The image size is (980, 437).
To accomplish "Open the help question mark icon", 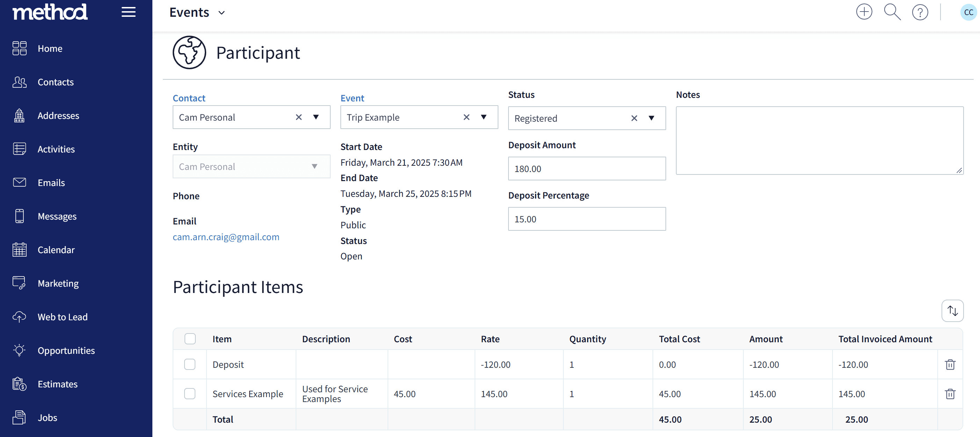I will pos(920,13).
